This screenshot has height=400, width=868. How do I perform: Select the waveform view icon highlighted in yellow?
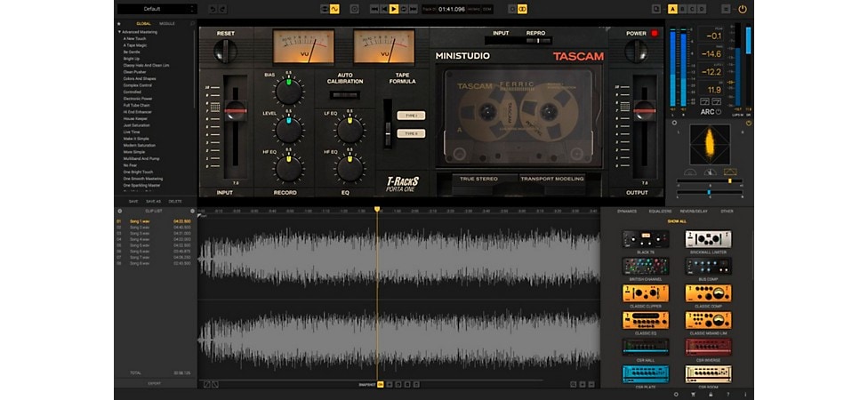click(334, 9)
